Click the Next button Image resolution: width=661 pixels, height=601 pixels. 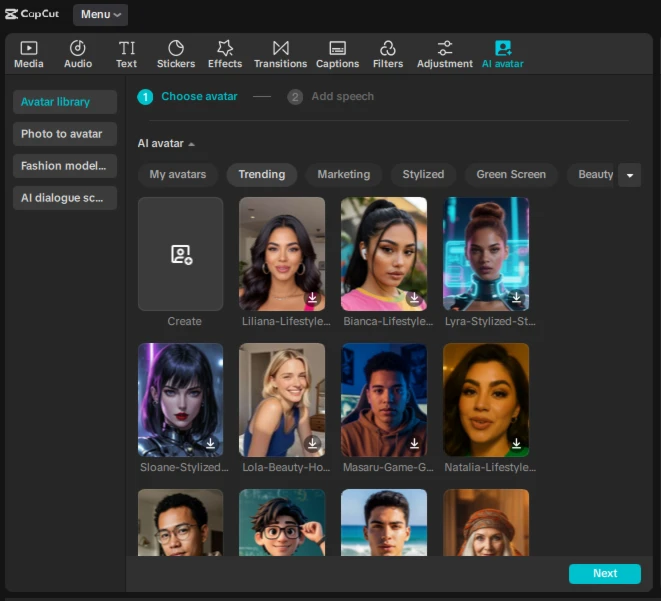click(605, 574)
